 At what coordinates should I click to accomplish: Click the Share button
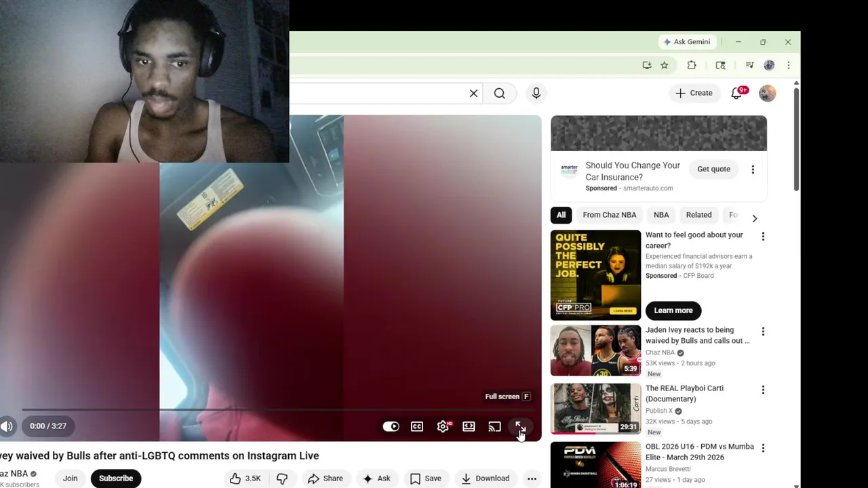click(325, 479)
